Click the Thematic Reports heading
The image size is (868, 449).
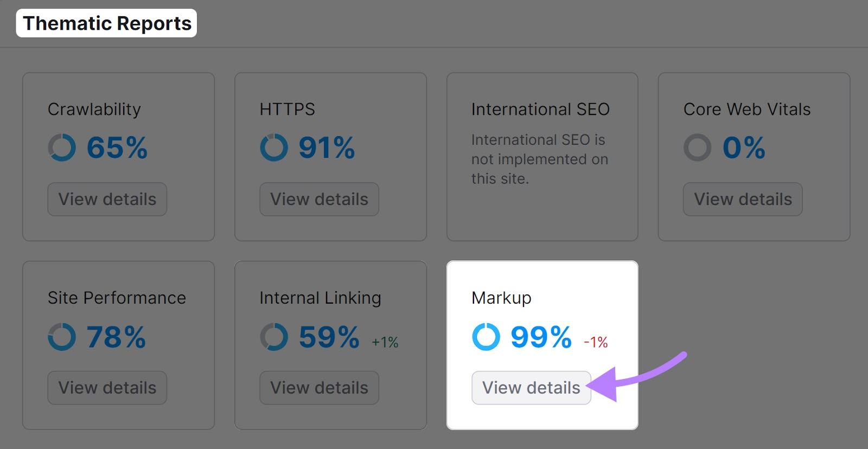(107, 23)
